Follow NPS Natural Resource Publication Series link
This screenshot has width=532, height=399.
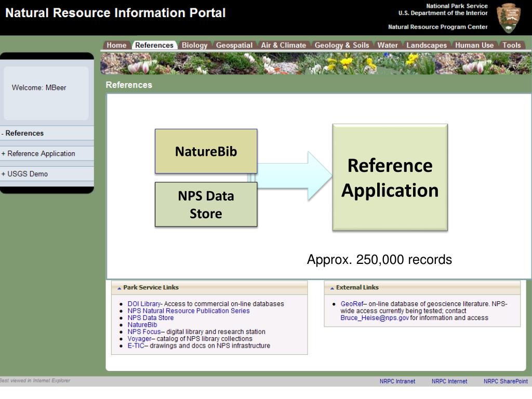(189, 311)
